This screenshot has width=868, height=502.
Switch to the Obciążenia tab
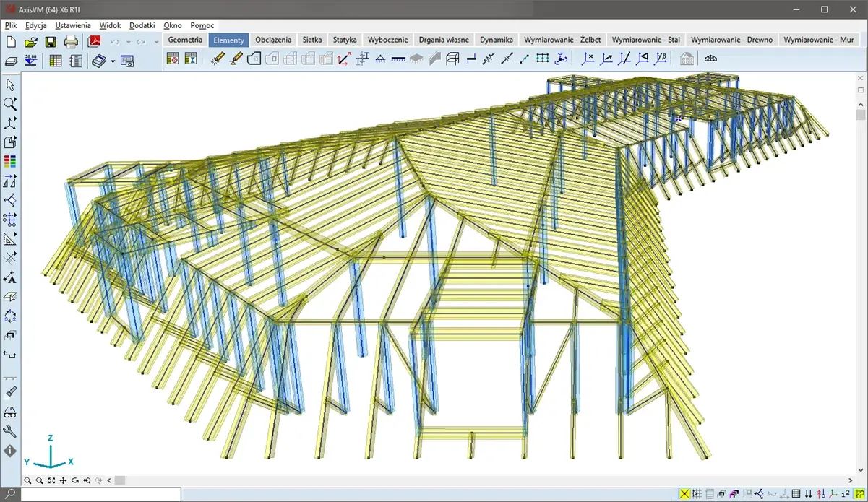point(273,40)
